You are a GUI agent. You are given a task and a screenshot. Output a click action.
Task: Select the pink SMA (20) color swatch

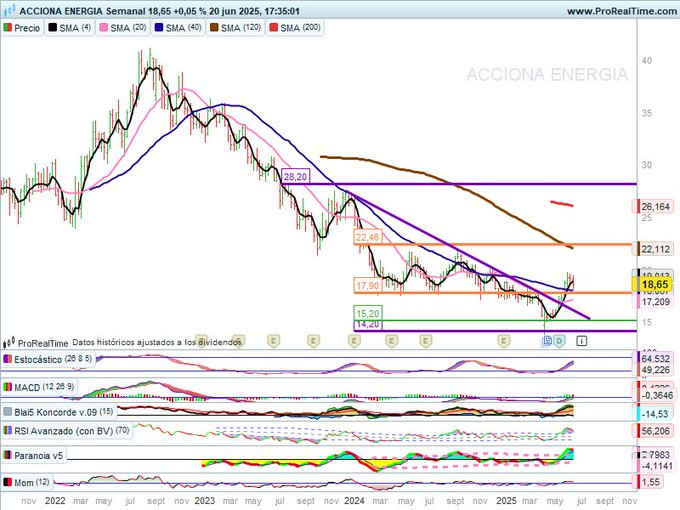click(104, 28)
